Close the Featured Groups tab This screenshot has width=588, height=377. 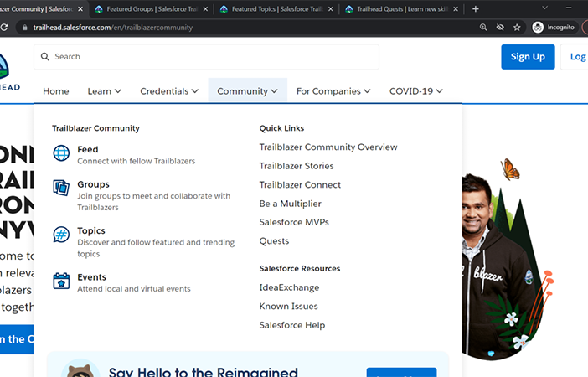(205, 9)
